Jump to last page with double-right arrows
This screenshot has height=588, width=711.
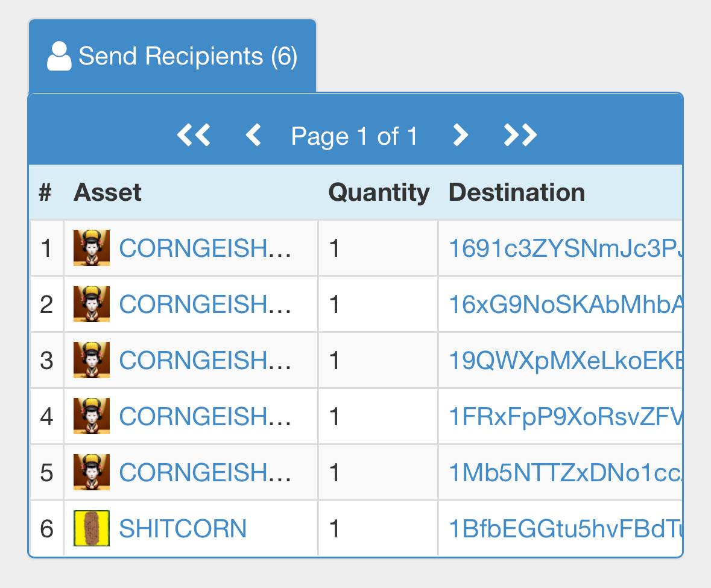(520, 135)
